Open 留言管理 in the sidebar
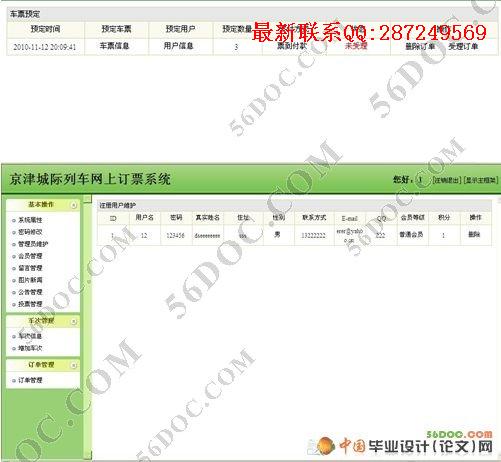The width and height of the screenshot is (501, 462). 30,268
